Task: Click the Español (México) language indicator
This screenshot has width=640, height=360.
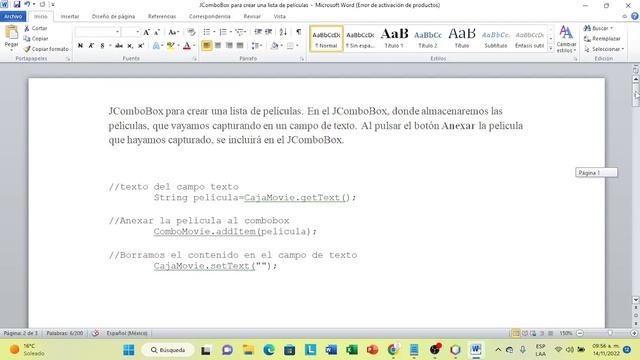Action: (127, 333)
